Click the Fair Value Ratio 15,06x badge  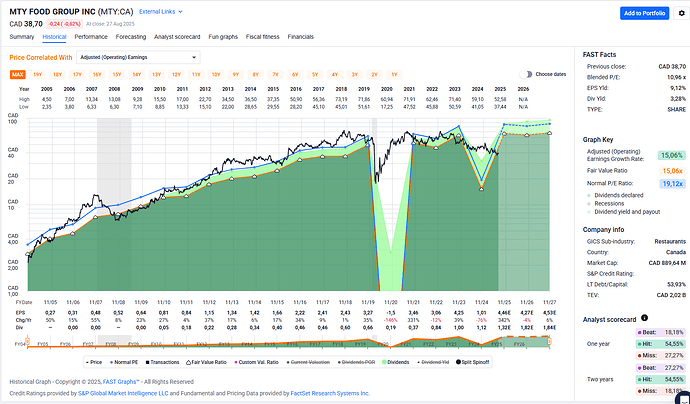click(x=673, y=171)
